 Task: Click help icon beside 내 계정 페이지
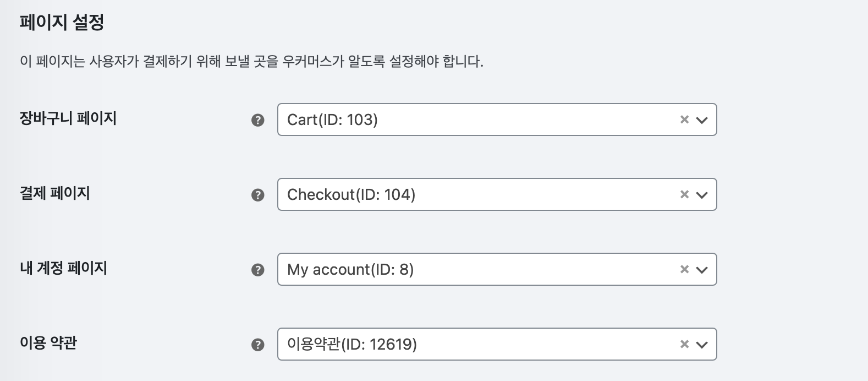tap(257, 270)
